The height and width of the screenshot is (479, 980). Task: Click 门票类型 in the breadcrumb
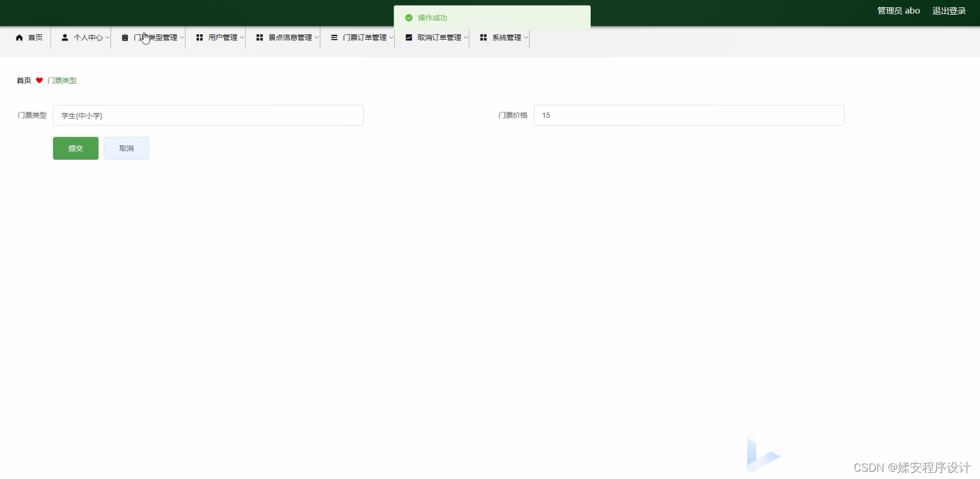[62, 81]
